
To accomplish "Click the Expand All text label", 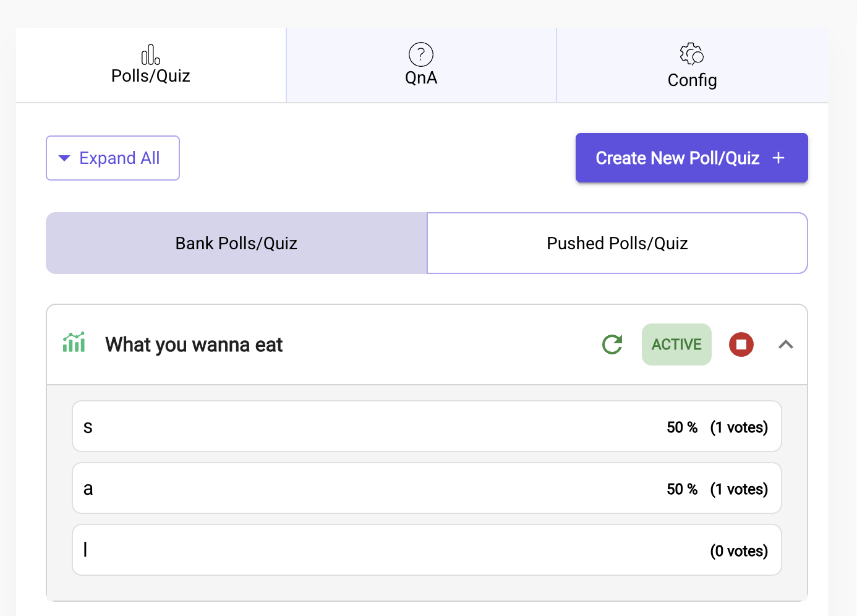I will coord(119,158).
